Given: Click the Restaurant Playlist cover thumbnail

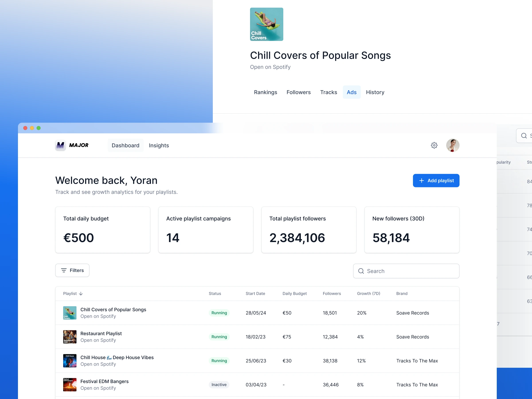Looking at the screenshot, I should coord(70,337).
